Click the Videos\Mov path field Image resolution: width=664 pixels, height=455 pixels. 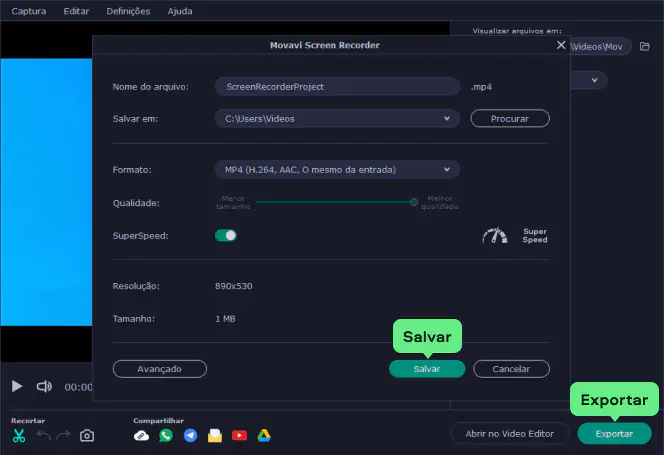click(601, 47)
